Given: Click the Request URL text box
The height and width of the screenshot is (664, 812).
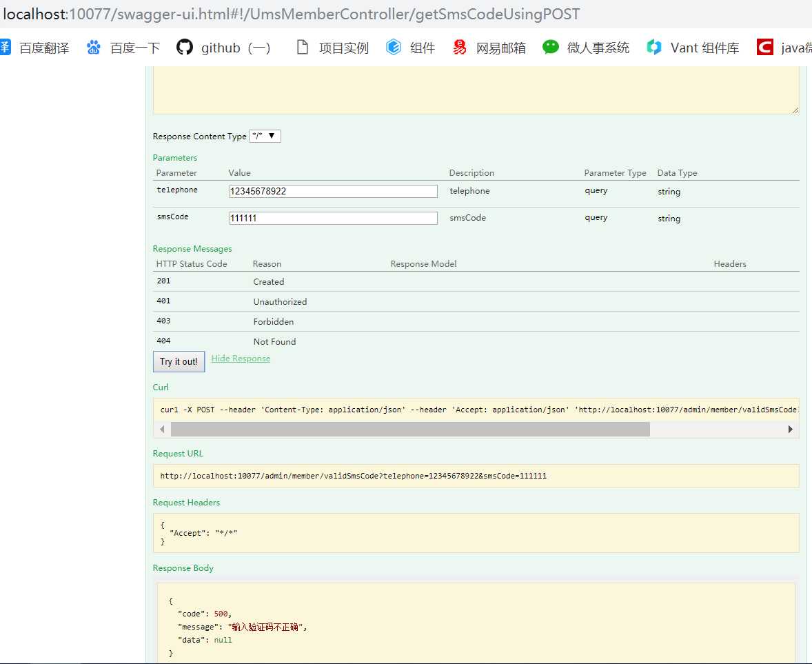Looking at the screenshot, I should pos(476,476).
